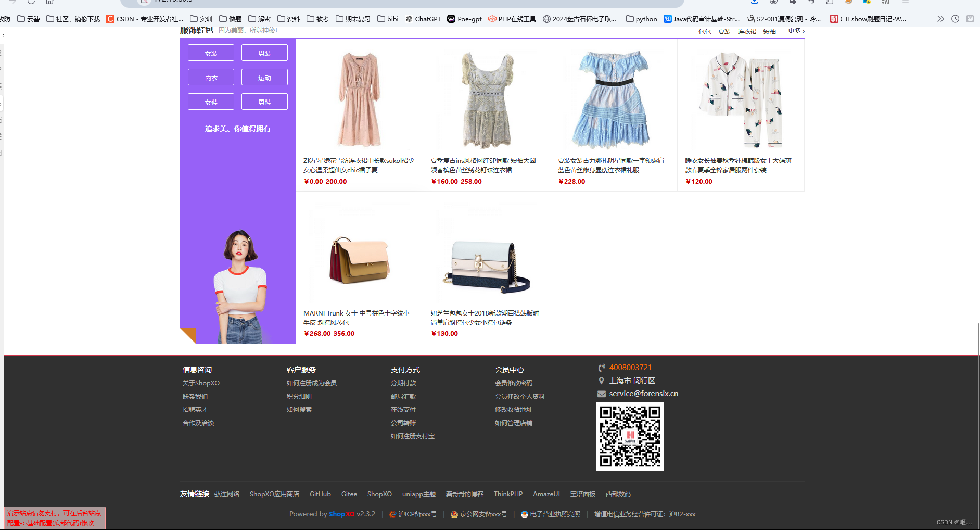Image resolution: width=980 pixels, height=530 pixels.
Task: Open the PHP在线工具 bookmark
Action: click(512, 19)
